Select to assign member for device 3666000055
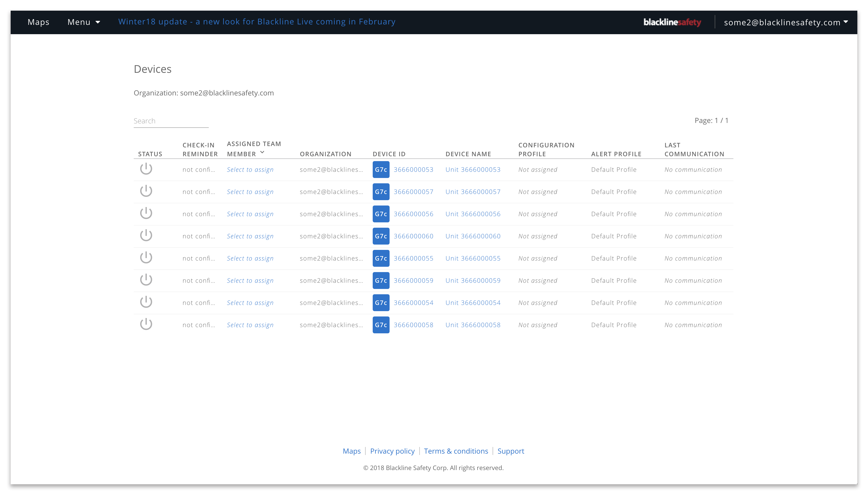 click(x=250, y=259)
